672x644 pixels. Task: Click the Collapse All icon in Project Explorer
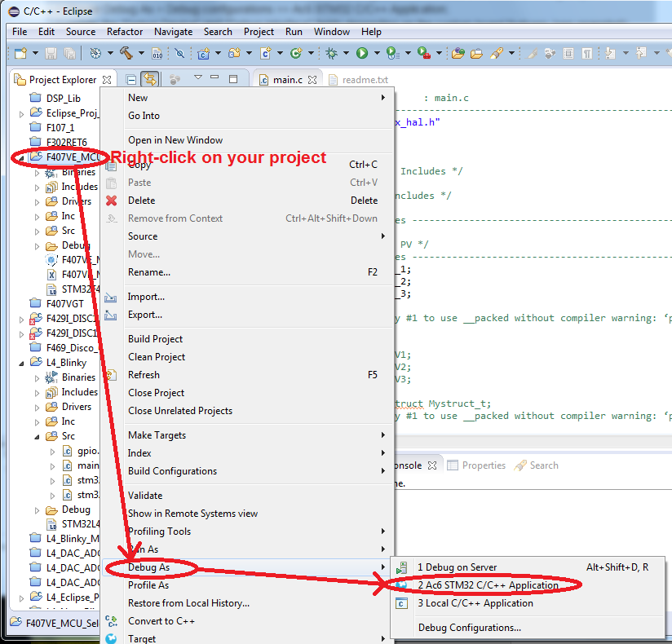coord(131,80)
